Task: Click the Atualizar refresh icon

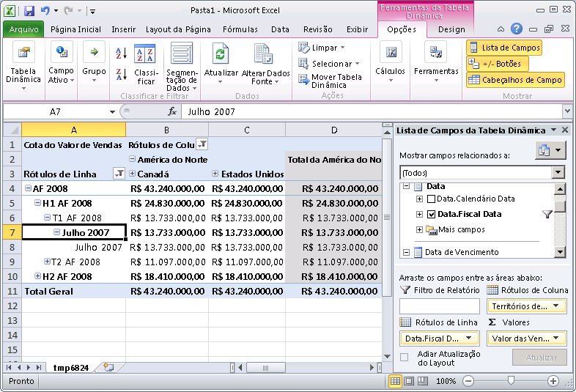Action: click(x=221, y=55)
